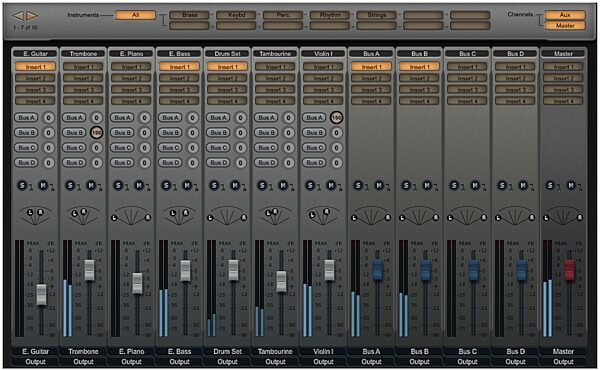Select the Bus B channel name header

tap(419, 54)
